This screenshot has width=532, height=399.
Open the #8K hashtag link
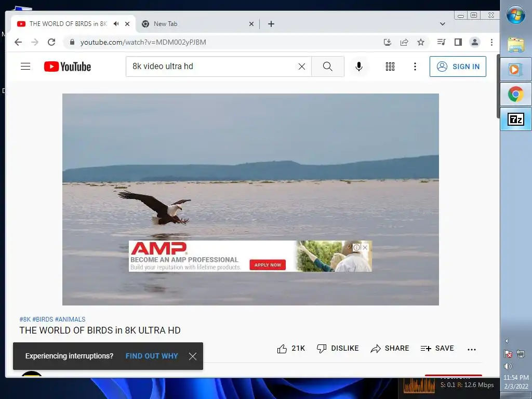pos(25,320)
